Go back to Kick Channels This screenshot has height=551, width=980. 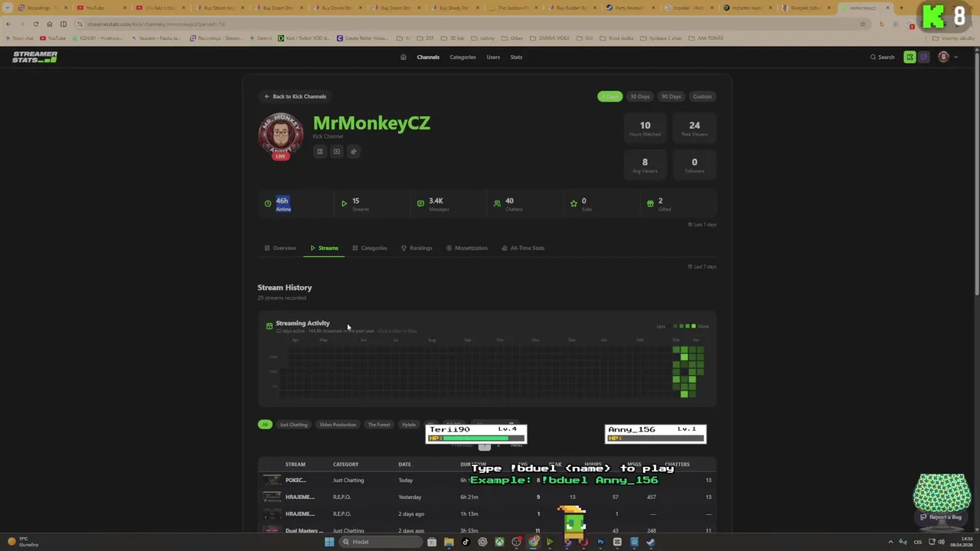pos(296,96)
